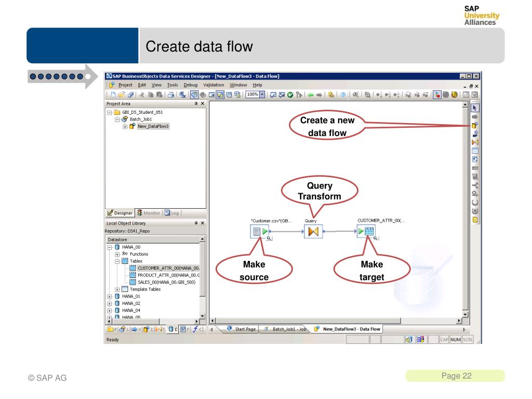The image size is (532, 399).
Task: Open the Edit menu
Action: 142,85
